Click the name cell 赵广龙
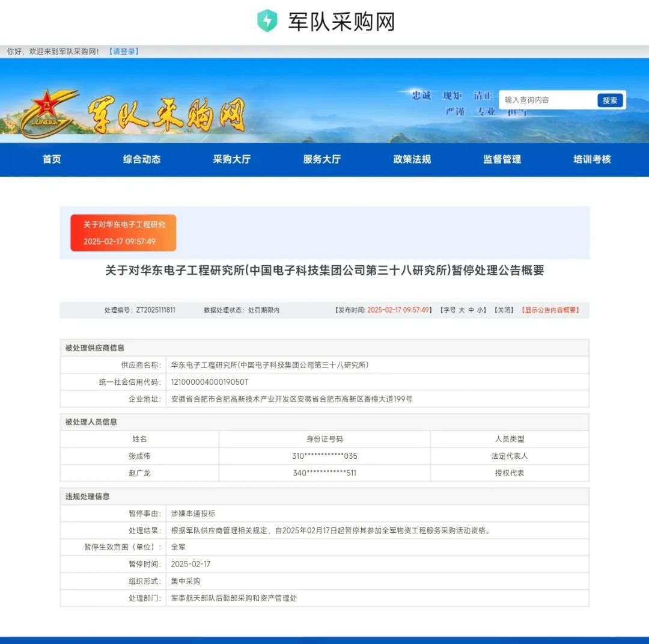Screen dimensions: 649x644 [139, 473]
